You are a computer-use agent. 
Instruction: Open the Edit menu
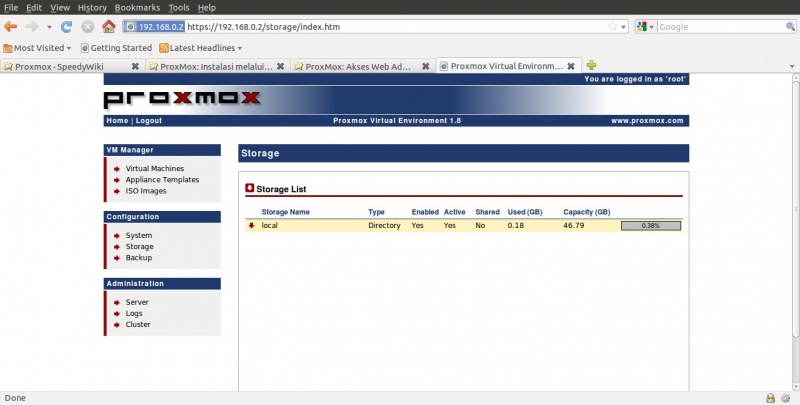(x=34, y=8)
